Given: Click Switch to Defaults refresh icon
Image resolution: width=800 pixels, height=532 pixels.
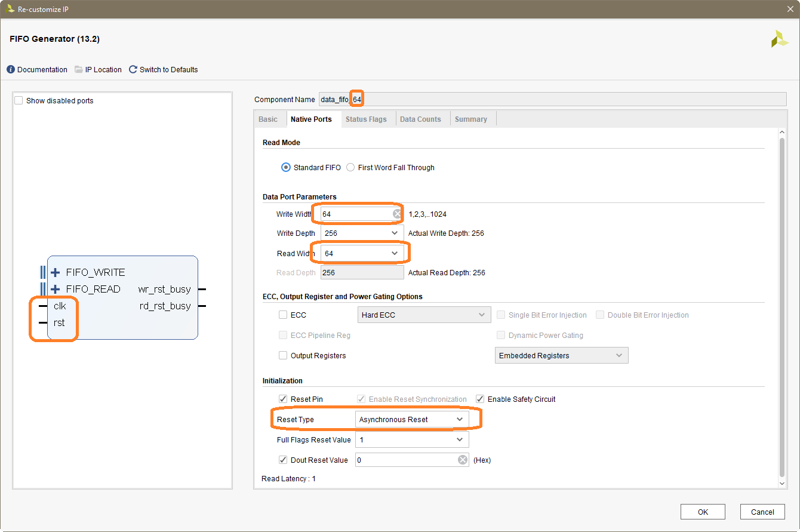Looking at the screenshot, I should click(133, 69).
